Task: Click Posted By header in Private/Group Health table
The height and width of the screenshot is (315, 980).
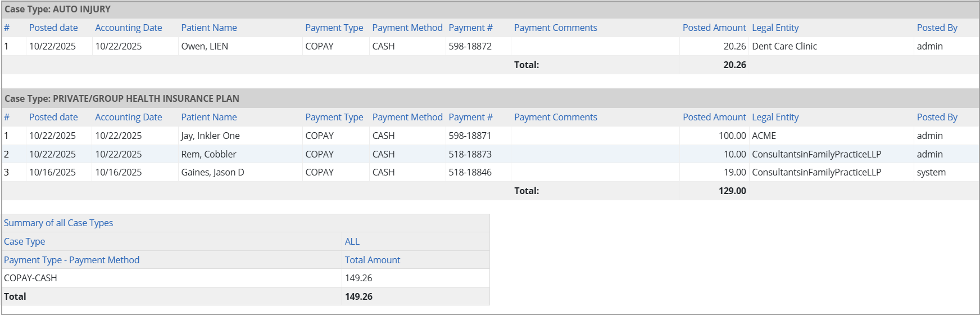Action: click(937, 117)
